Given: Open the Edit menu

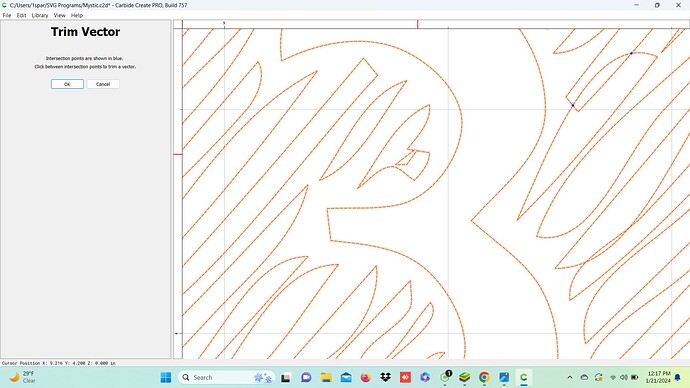Looking at the screenshot, I should click(22, 15).
